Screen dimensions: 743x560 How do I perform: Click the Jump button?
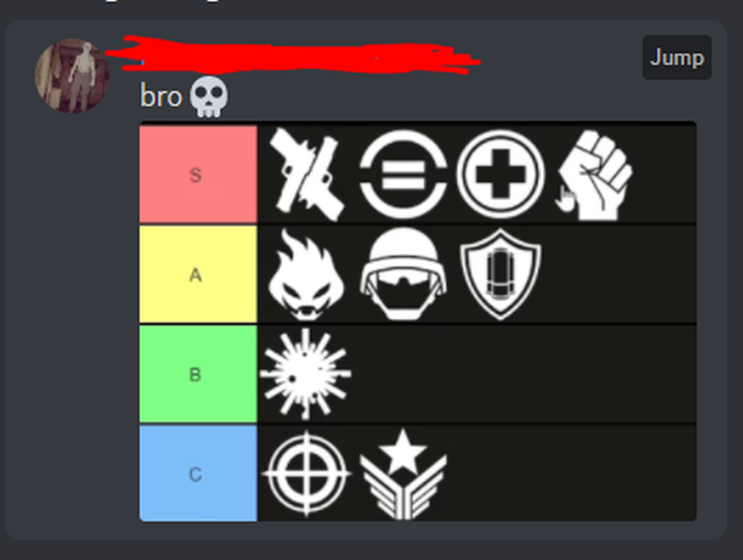pyautogui.click(x=677, y=57)
